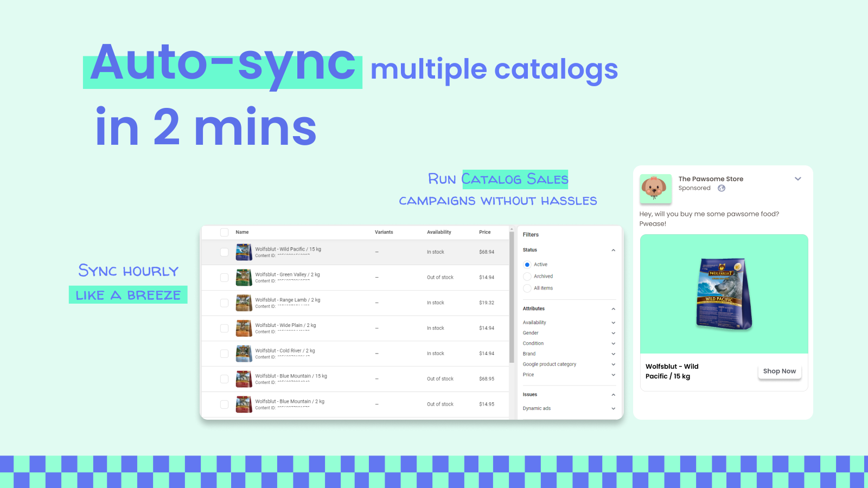Click the Green Valley product thumbnail
Viewport: 868px width, 488px height.
(244, 277)
